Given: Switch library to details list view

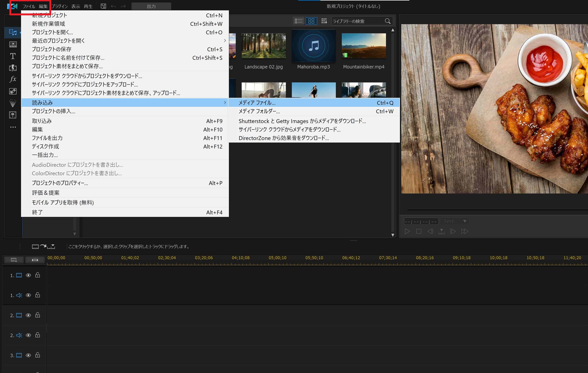Looking at the screenshot, I should (x=298, y=21).
